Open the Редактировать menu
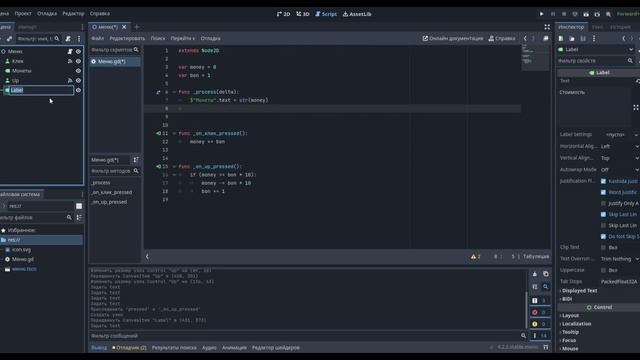The width and height of the screenshot is (640, 360). pos(127,38)
